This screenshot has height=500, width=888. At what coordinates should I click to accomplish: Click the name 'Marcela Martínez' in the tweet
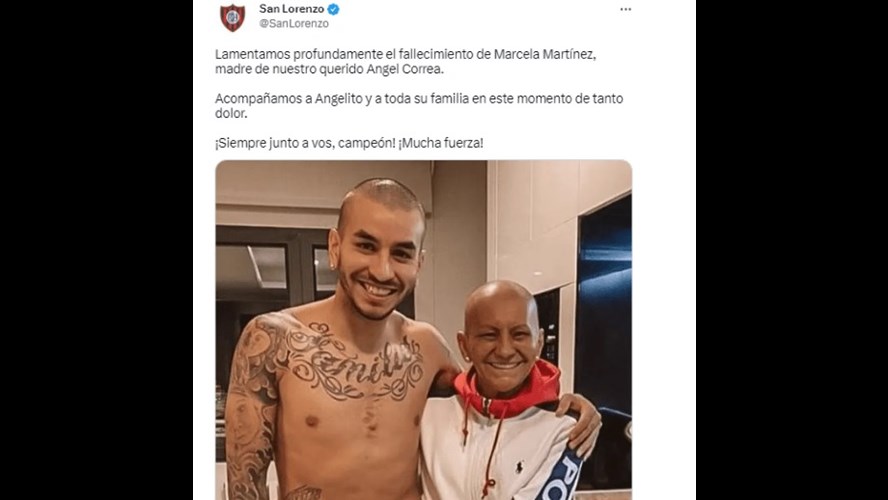(x=544, y=54)
